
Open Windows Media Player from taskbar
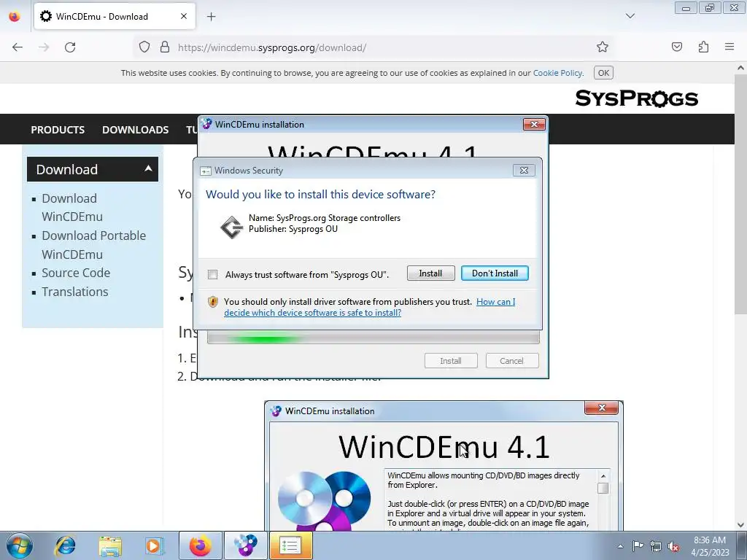pyautogui.click(x=154, y=545)
